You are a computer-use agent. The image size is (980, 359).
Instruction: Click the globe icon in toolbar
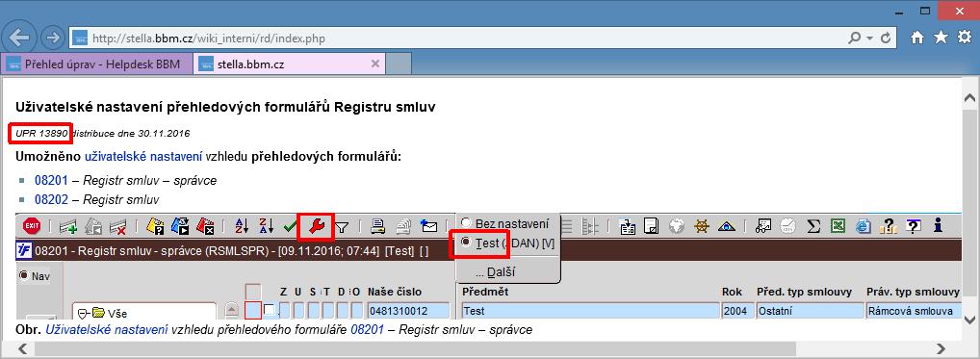click(x=676, y=226)
